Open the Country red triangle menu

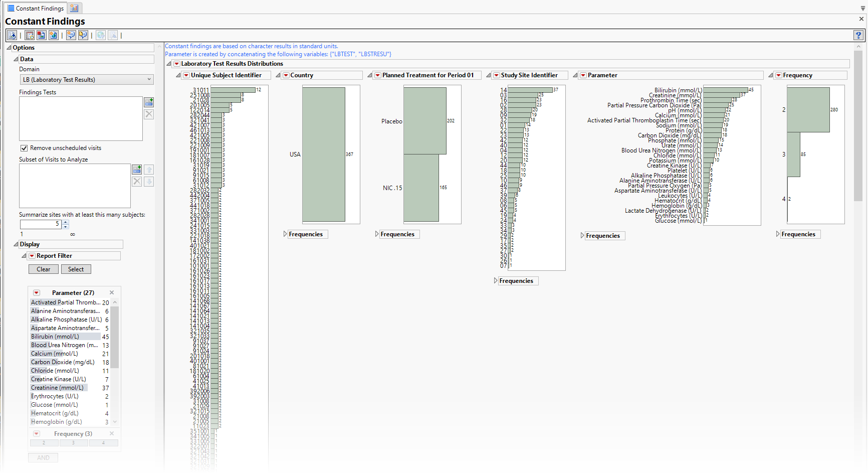[x=286, y=75]
